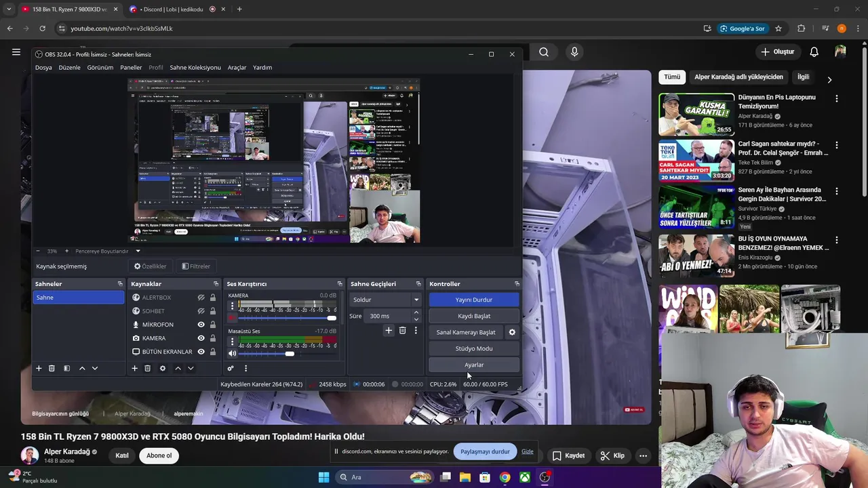The width and height of the screenshot is (868, 488).
Task: Increase transition duration with up arrow
Action: pos(416,313)
